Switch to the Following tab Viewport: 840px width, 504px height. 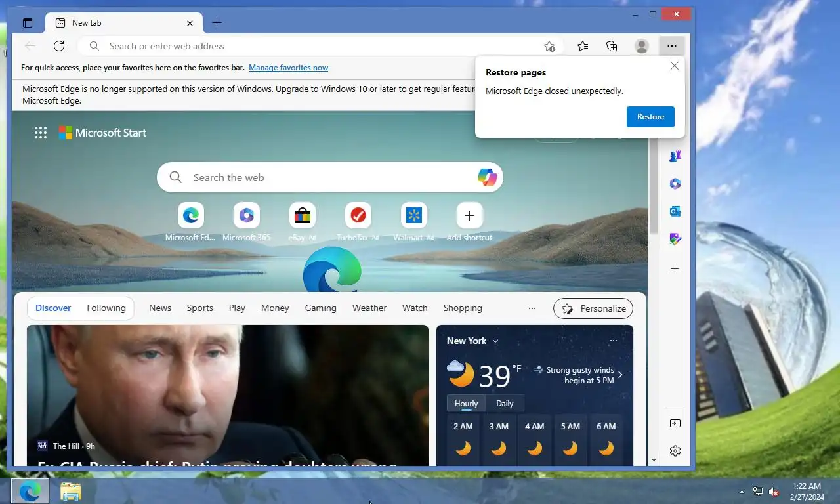click(106, 308)
